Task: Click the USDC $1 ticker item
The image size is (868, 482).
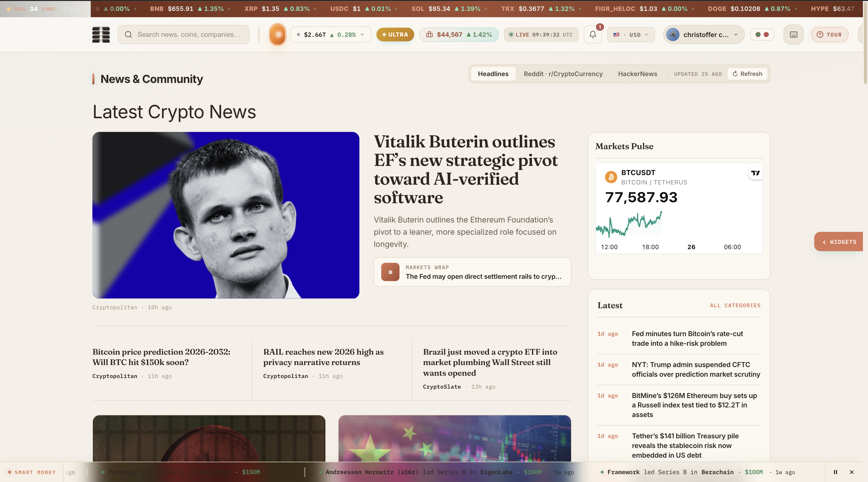Action: click(x=360, y=9)
